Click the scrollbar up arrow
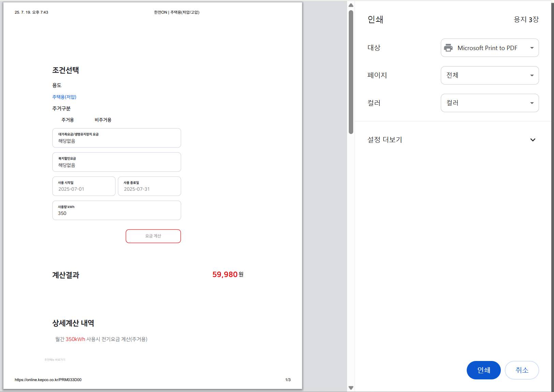This screenshot has height=392, width=554. click(x=350, y=5)
